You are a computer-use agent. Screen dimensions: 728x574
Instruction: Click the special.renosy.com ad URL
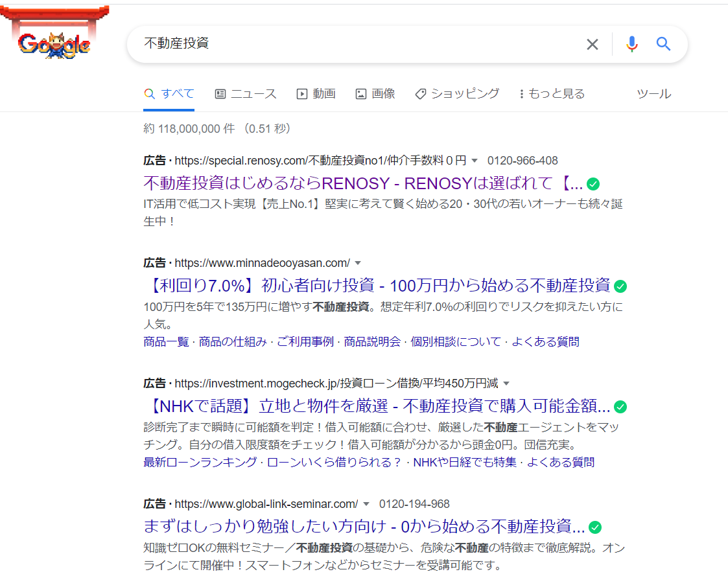[320, 161]
